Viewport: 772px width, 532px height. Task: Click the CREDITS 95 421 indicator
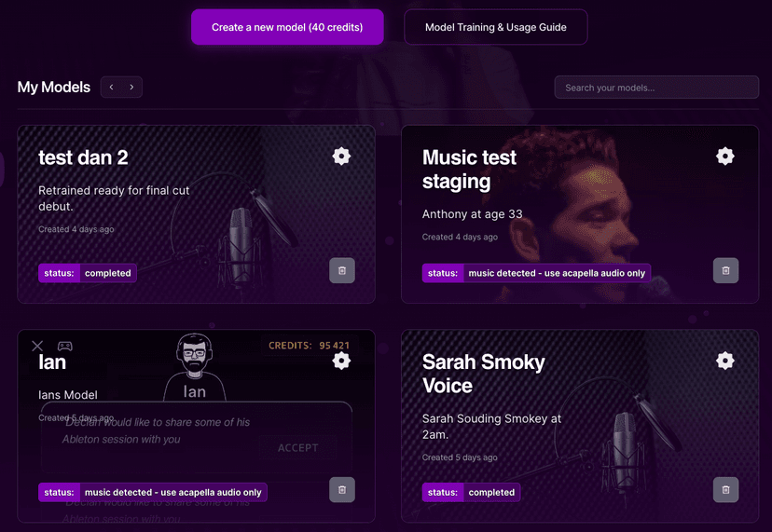310,346
